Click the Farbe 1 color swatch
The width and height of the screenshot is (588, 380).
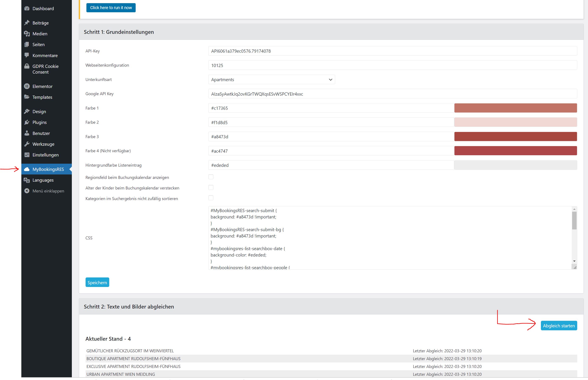pos(515,108)
